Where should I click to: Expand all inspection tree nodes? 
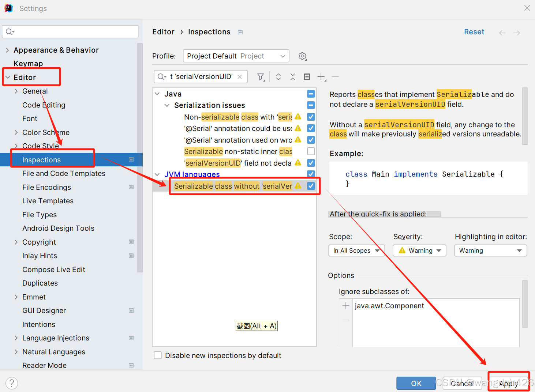[x=278, y=76]
